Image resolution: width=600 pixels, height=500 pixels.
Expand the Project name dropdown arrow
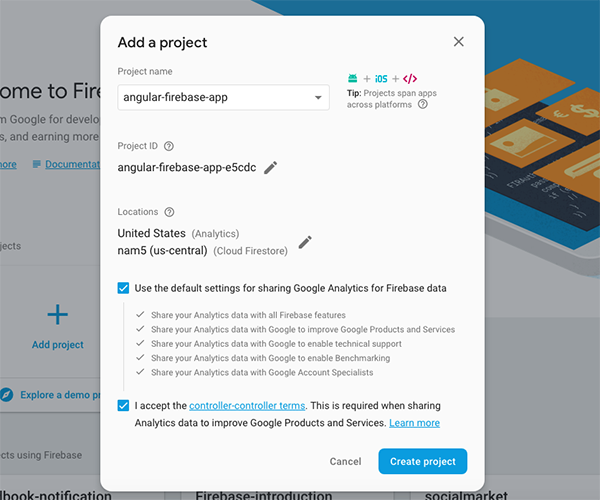[318, 97]
